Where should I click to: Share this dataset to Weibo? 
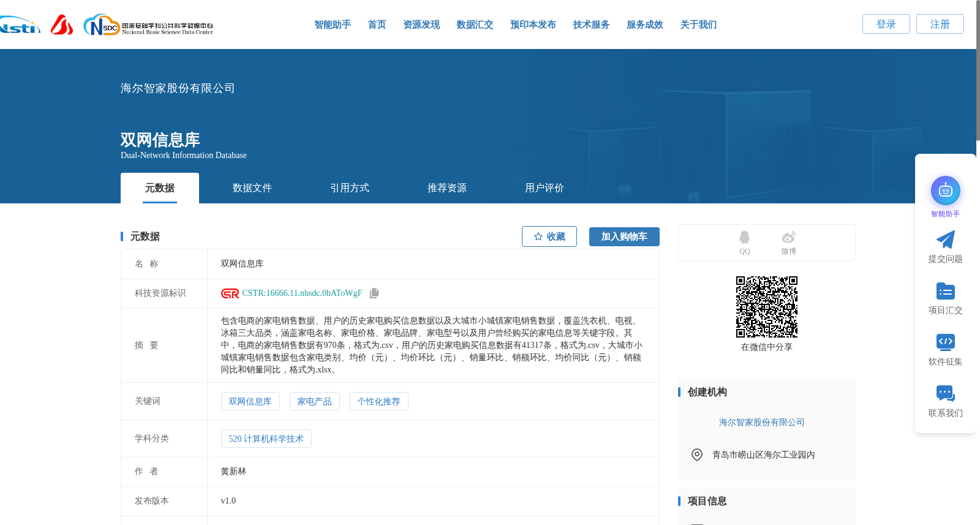coord(789,243)
